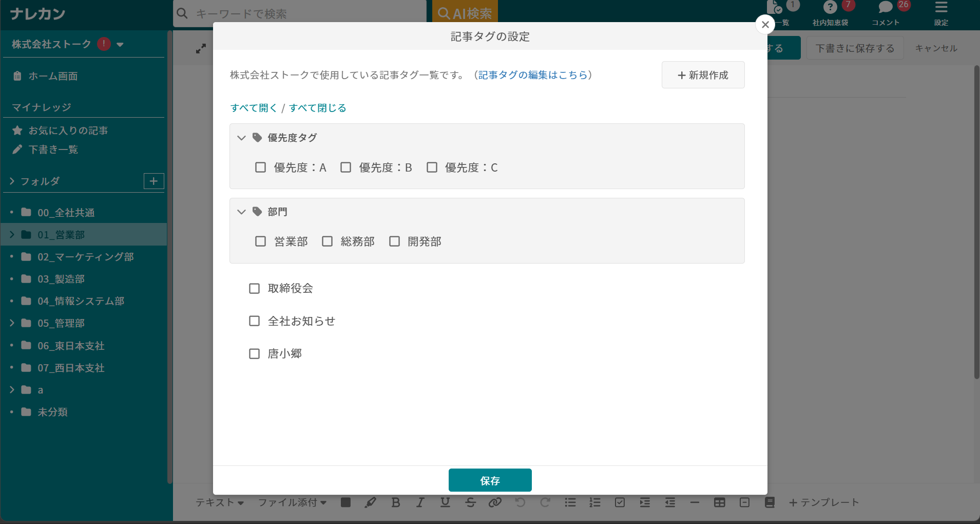980x524 pixels.
Task: Click the fullscreen expand arrows icon
Action: click(201, 48)
